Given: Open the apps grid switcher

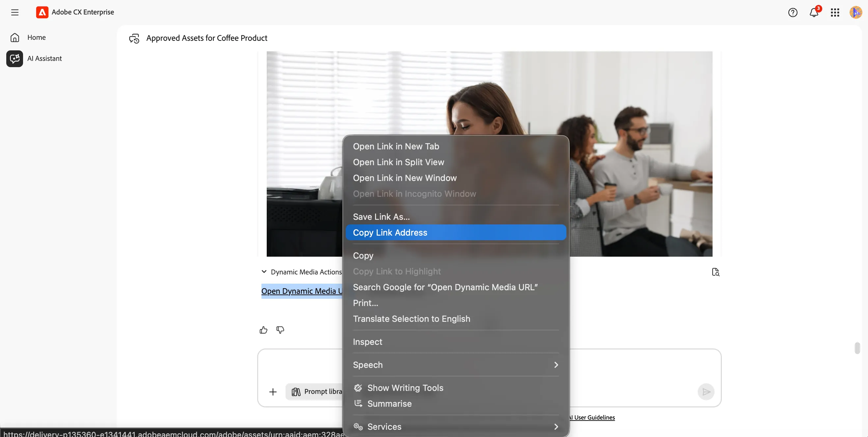Looking at the screenshot, I should pyautogui.click(x=835, y=13).
